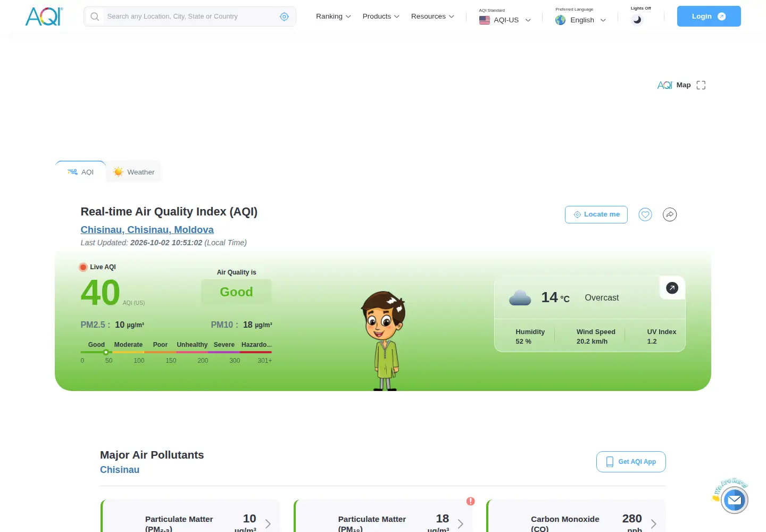766x532 pixels.
Task: Click the cloud overcast weather icon
Action: [x=520, y=298]
